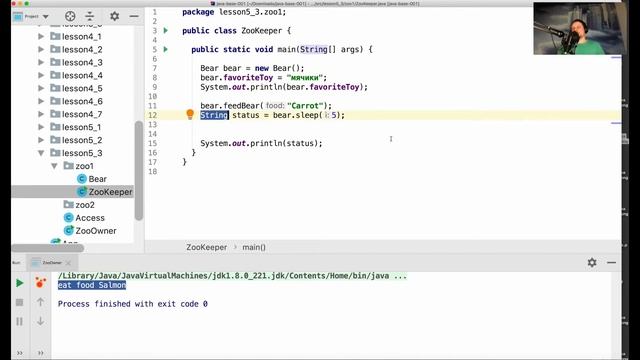Screen dimensions: 640x360
Task: Expand the lesson4_5 folder
Action: click(x=41, y=88)
